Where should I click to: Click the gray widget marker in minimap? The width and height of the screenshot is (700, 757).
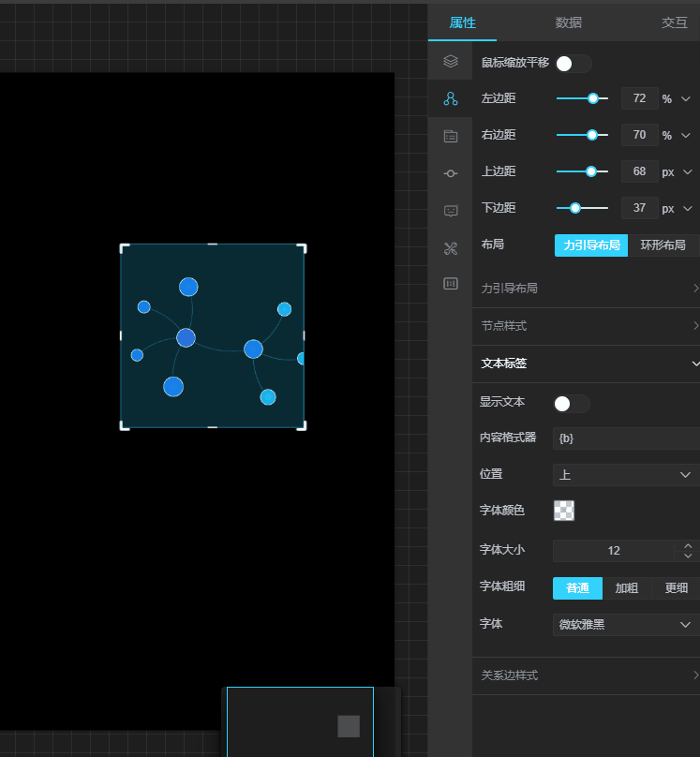[x=349, y=726]
